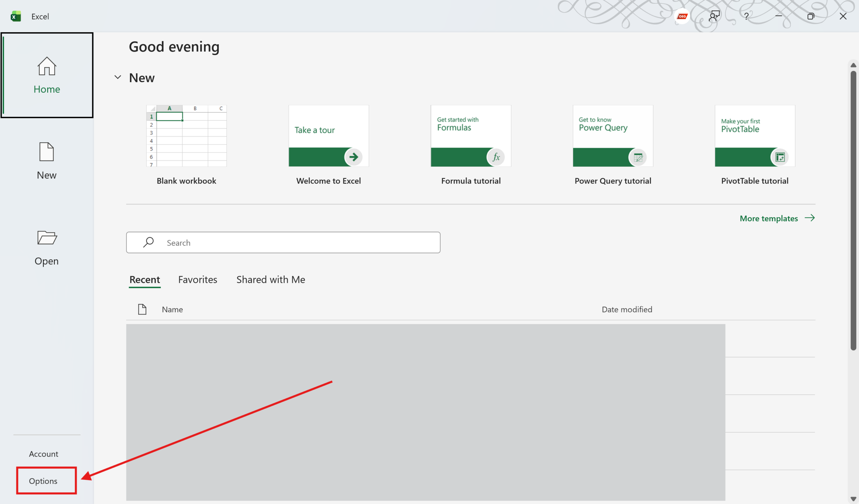Click the New section heading text

click(x=142, y=78)
